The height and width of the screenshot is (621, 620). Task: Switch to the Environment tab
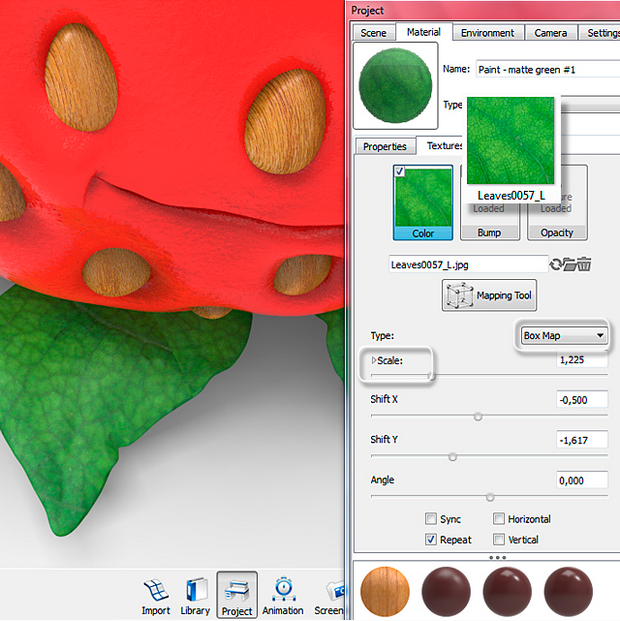(x=487, y=33)
